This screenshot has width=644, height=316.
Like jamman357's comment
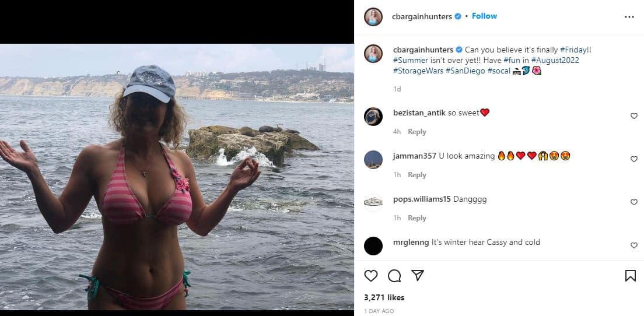tap(634, 159)
